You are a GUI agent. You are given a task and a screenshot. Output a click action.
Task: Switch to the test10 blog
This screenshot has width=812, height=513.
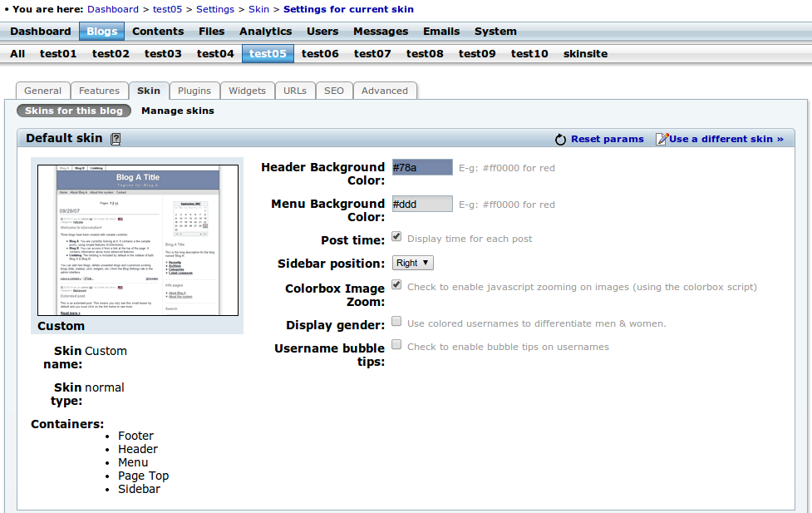tap(529, 54)
